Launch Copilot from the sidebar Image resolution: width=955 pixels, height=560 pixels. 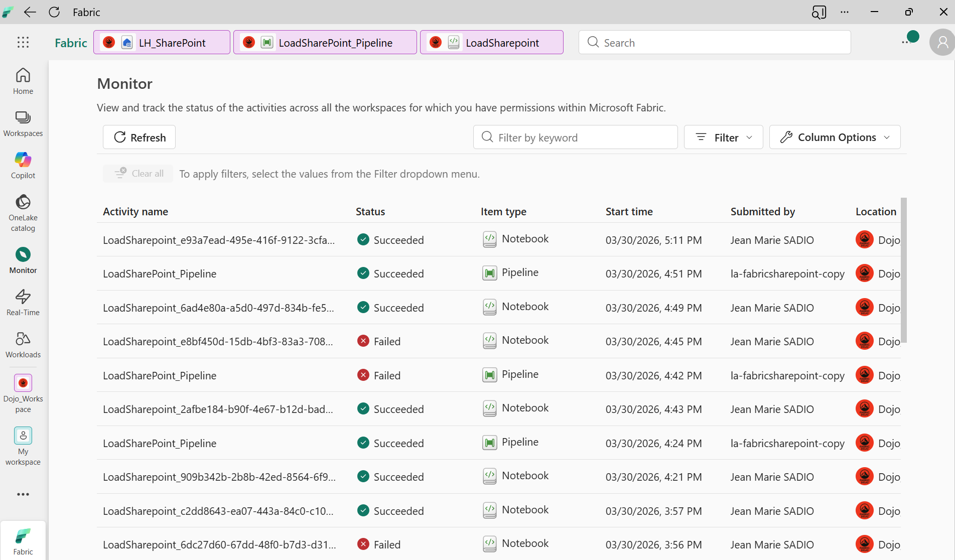click(23, 165)
